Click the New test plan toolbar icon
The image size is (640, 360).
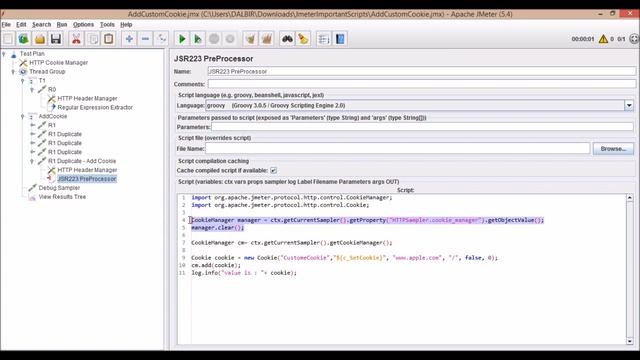tap(8, 39)
